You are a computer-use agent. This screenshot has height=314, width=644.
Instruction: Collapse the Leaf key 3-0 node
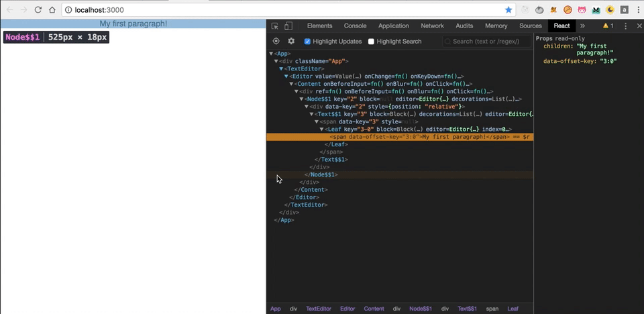click(x=321, y=129)
